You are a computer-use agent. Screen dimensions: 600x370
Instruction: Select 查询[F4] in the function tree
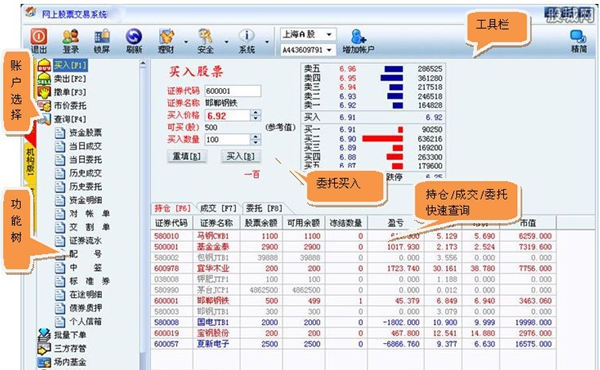[70, 119]
